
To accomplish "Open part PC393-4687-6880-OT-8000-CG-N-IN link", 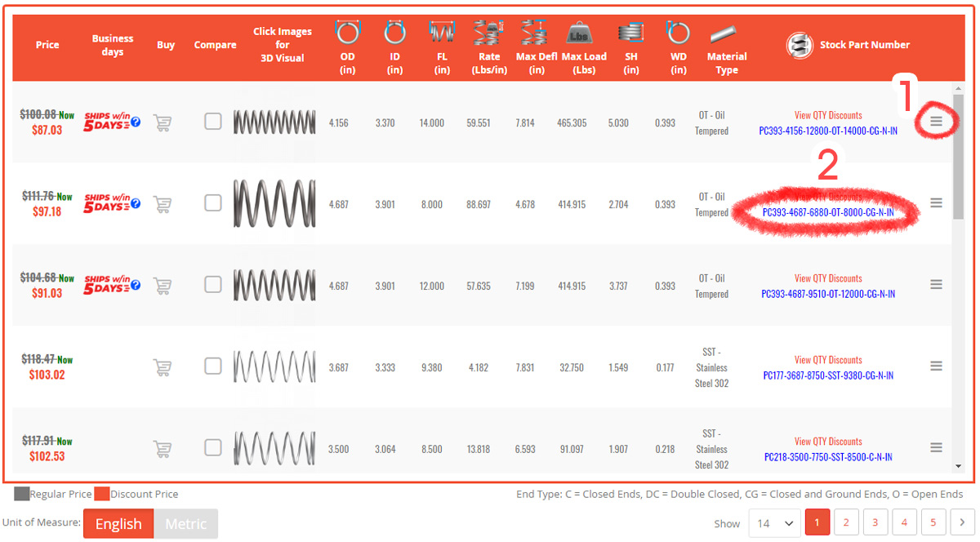I will (x=828, y=212).
